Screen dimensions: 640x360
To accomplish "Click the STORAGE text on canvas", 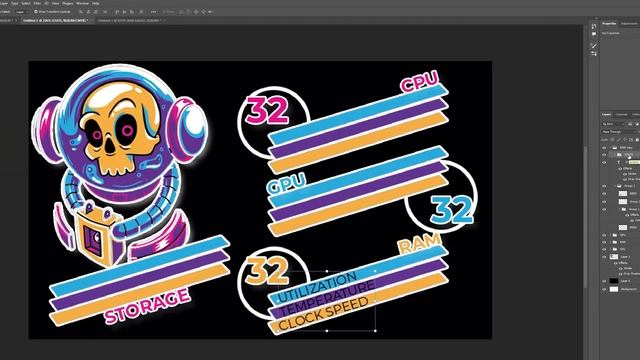I will click(147, 306).
